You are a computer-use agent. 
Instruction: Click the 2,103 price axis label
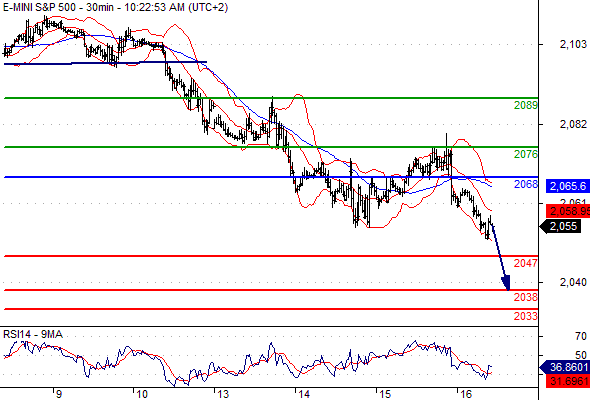coord(573,45)
